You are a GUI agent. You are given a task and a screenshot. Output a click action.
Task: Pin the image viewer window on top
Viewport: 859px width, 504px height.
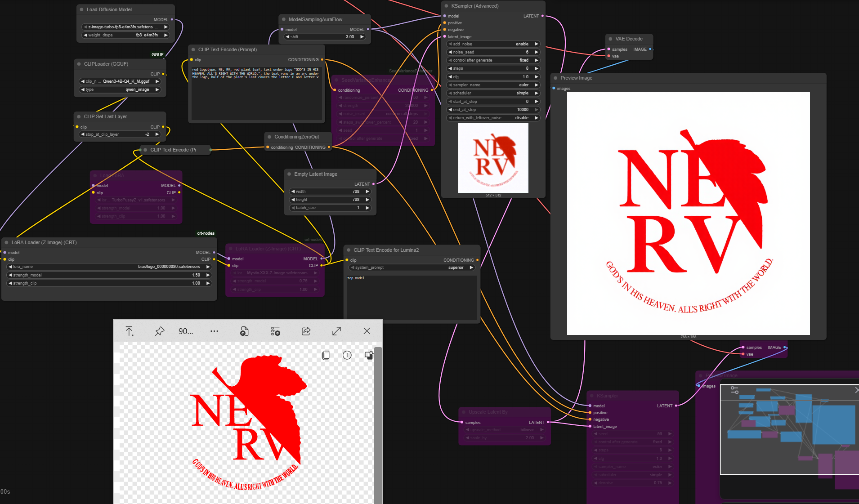click(x=160, y=331)
